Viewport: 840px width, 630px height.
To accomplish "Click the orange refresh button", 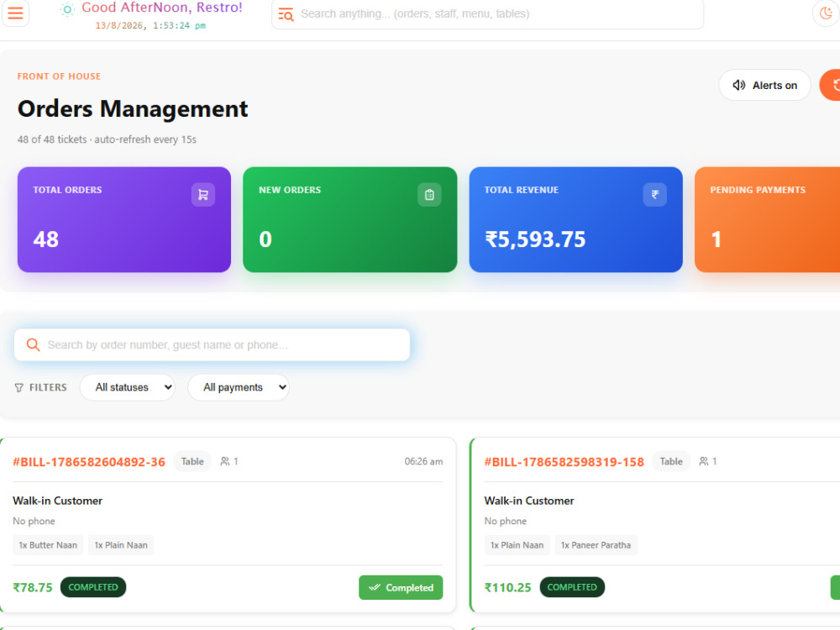I will [x=831, y=85].
